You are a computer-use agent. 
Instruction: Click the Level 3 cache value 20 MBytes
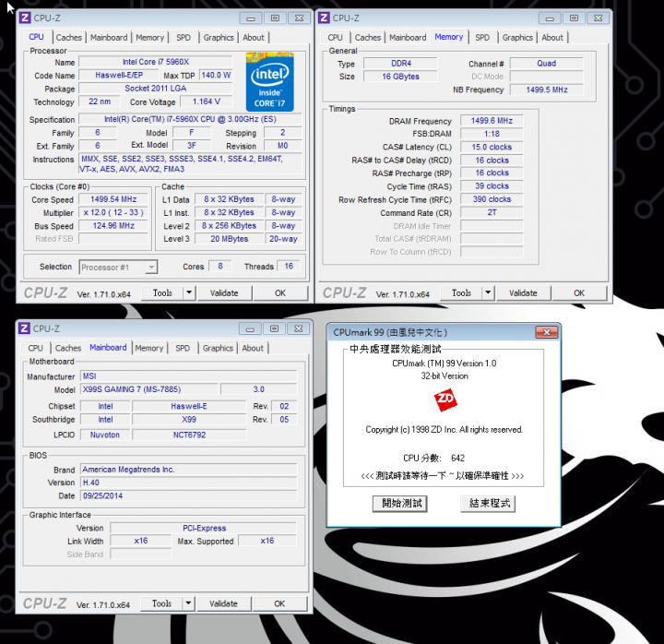(229, 239)
